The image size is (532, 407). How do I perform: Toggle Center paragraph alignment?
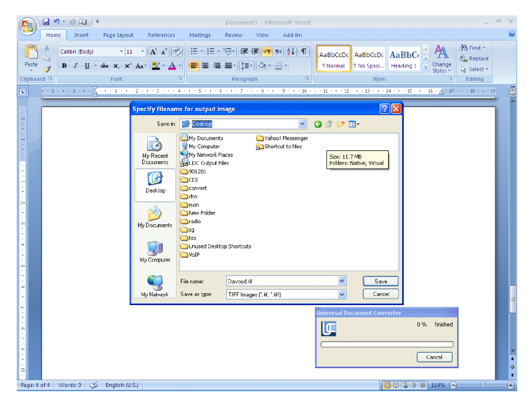pyautogui.click(x=205, y=66)
